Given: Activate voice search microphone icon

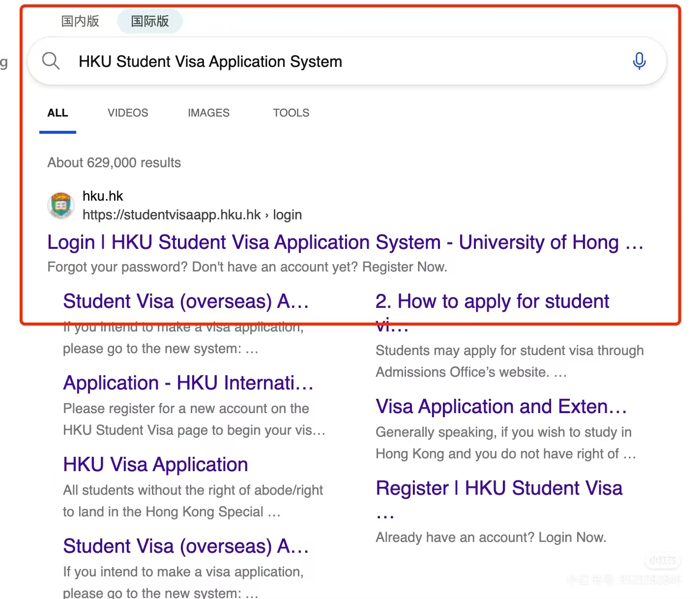Looking at the screenshot, I should tap(639, 61).
